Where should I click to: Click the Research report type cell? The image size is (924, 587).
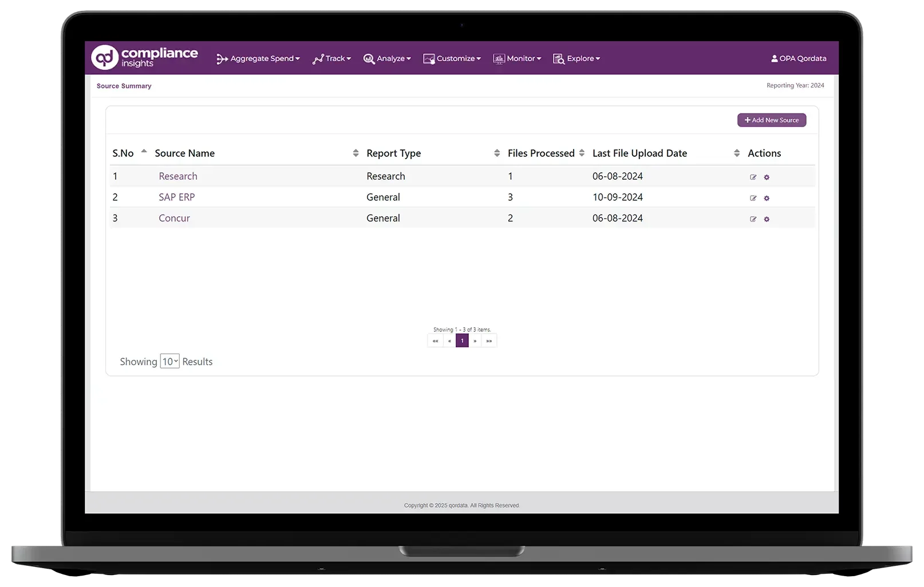coord(386,176)
